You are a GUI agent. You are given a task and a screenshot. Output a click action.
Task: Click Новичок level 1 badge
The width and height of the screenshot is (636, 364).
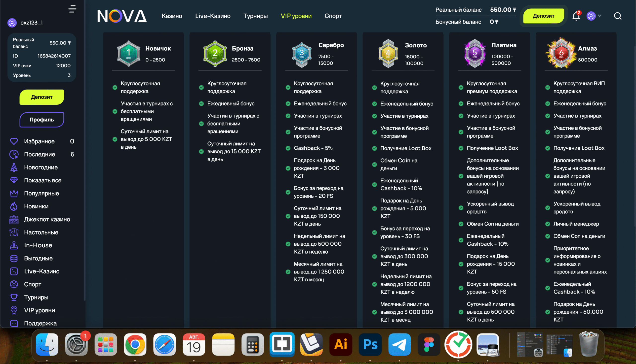pos(129,53)
